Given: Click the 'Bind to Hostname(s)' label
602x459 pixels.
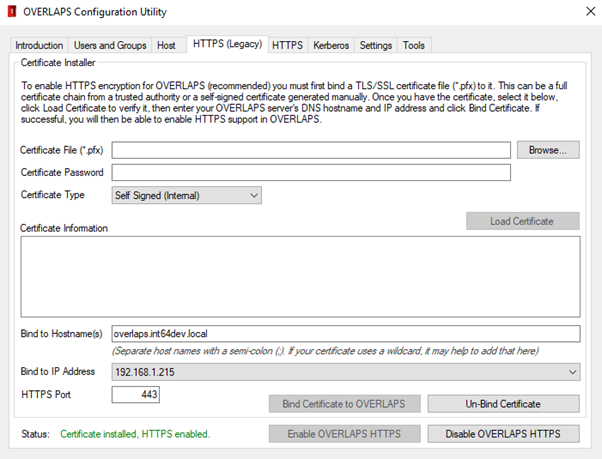Looking at the screenshot, I should (x=61, y=334).
